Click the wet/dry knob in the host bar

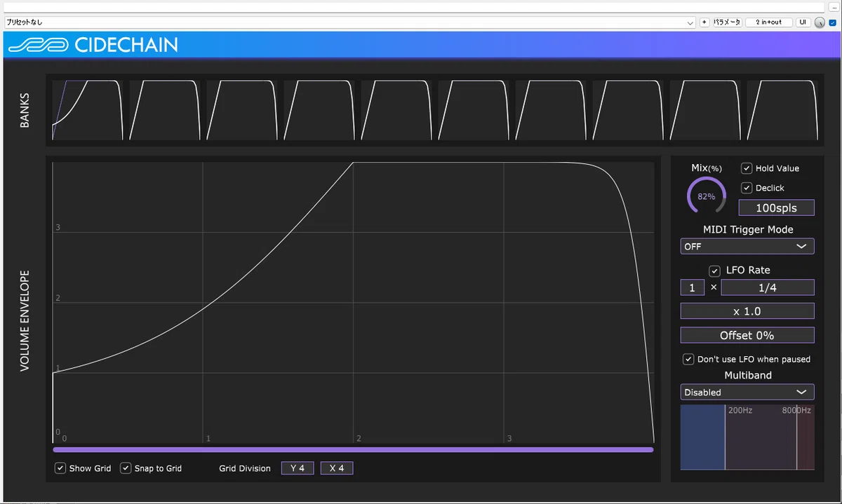819,22
